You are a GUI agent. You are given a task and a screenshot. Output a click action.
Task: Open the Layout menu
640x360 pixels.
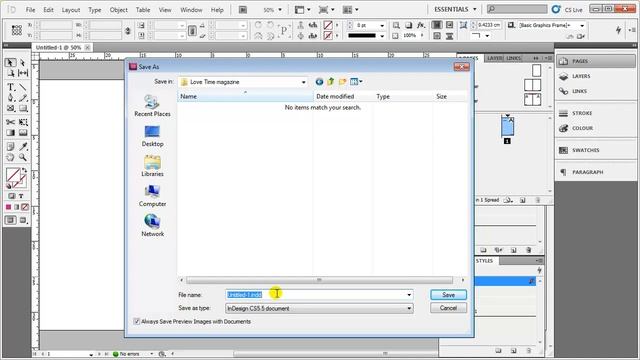pos(71,10)
